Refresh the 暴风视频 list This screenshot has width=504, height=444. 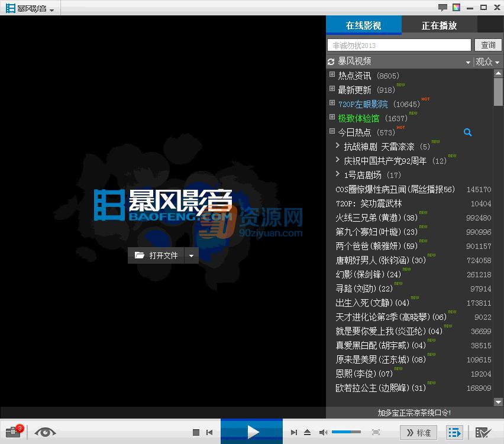[x=331, y=61]
